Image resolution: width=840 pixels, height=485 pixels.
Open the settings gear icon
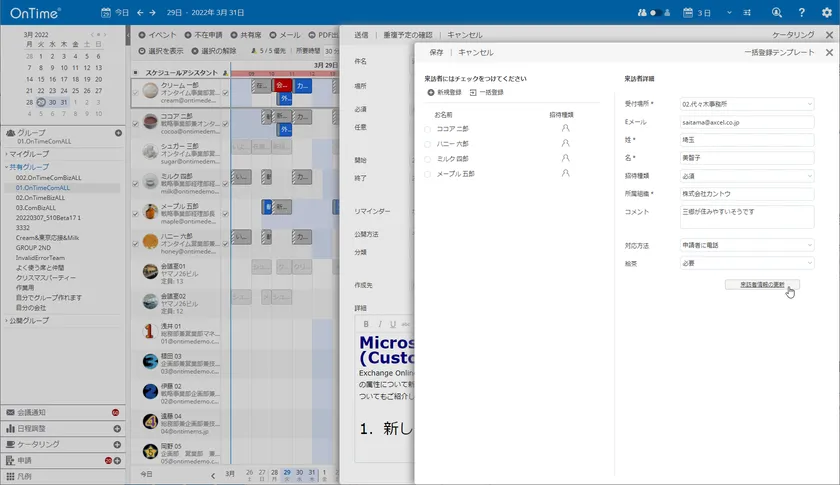(x=826, y=12)
